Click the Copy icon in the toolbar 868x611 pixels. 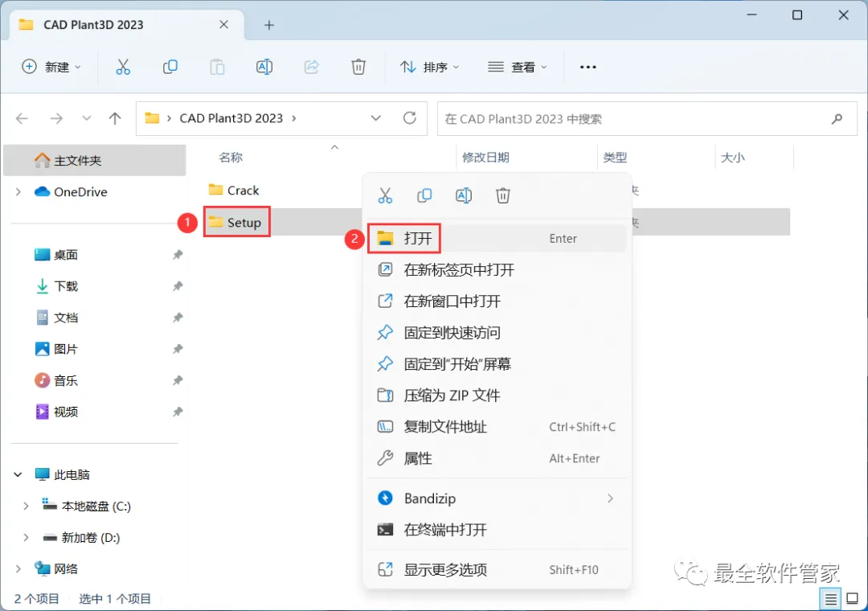170,67
